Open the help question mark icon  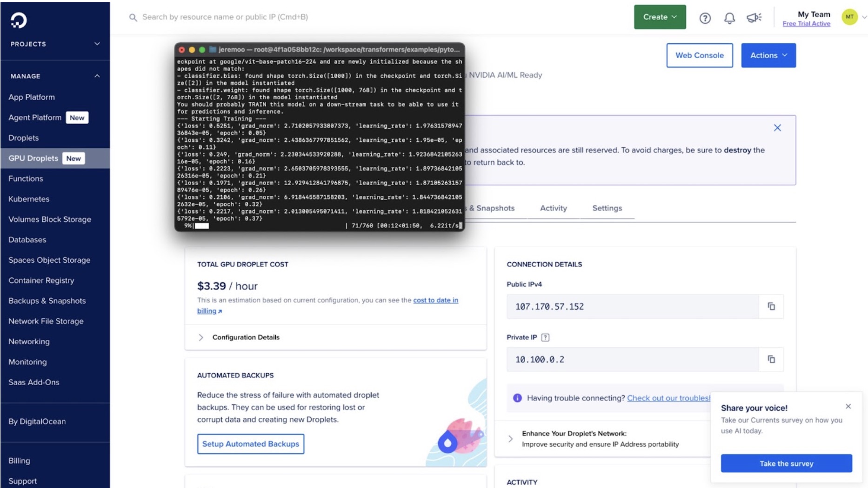705,18
